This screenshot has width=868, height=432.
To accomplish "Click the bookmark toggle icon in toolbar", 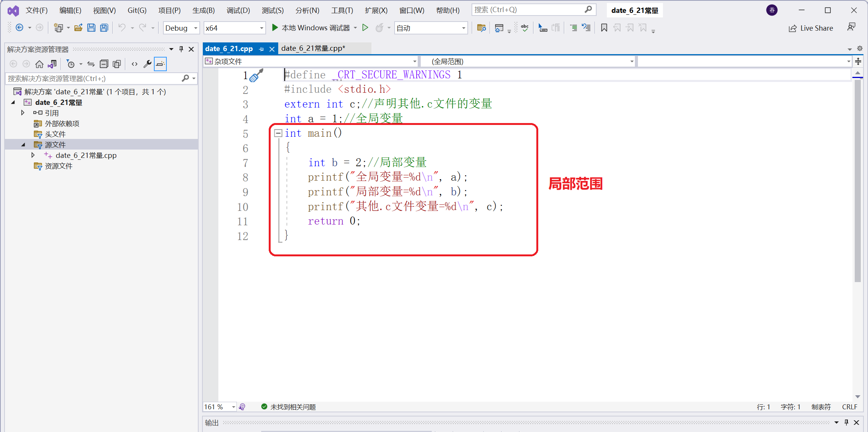I will pos(604,28).
